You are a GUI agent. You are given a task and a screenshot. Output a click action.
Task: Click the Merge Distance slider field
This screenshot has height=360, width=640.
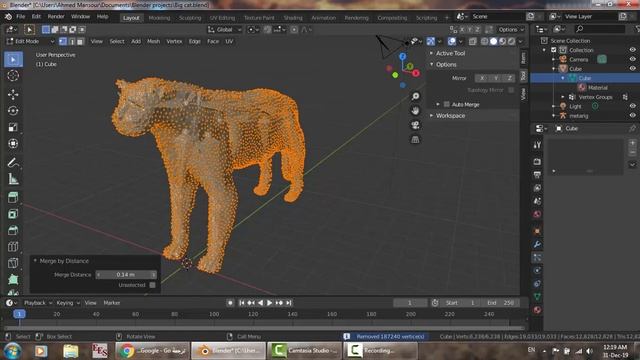[x=126, y=275]
